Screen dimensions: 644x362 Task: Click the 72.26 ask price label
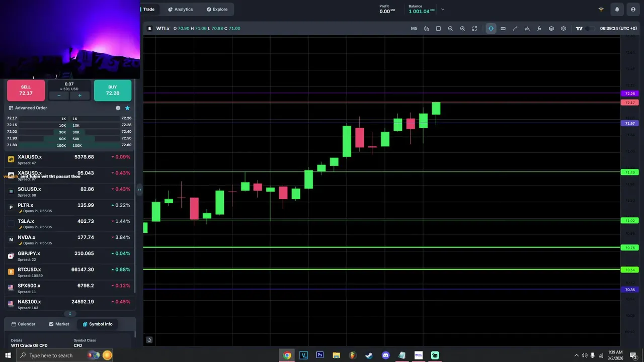[630, 94]
